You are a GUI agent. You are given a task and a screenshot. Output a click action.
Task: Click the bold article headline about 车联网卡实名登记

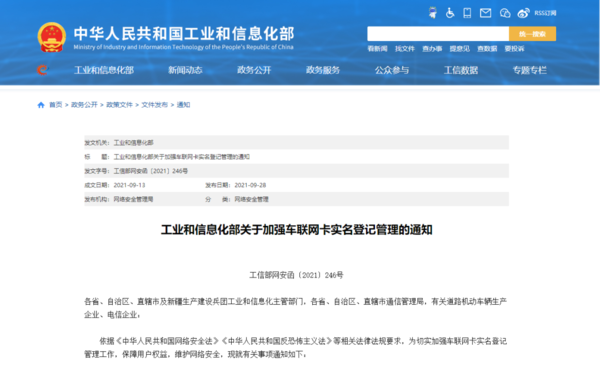[297, 230]
